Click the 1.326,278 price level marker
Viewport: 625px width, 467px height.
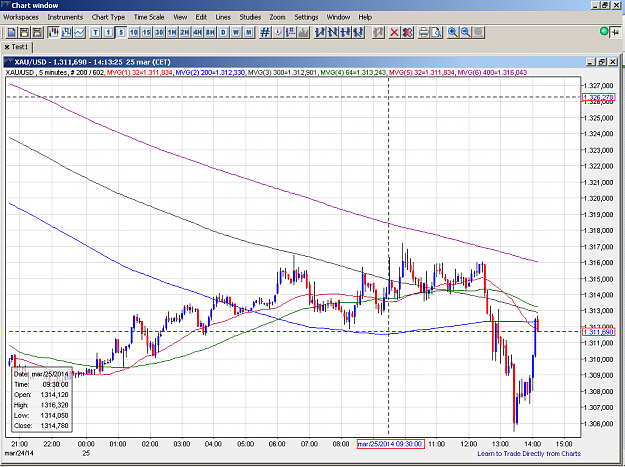(599, 97)
